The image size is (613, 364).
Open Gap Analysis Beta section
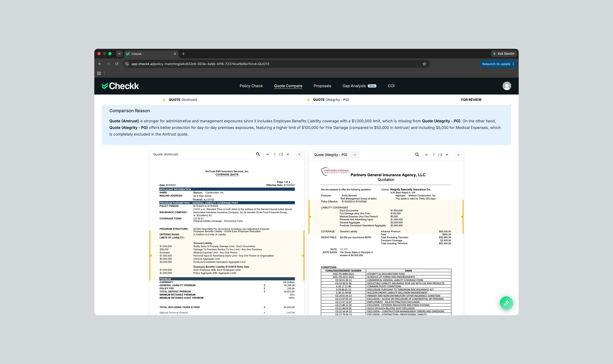(359, 86)
